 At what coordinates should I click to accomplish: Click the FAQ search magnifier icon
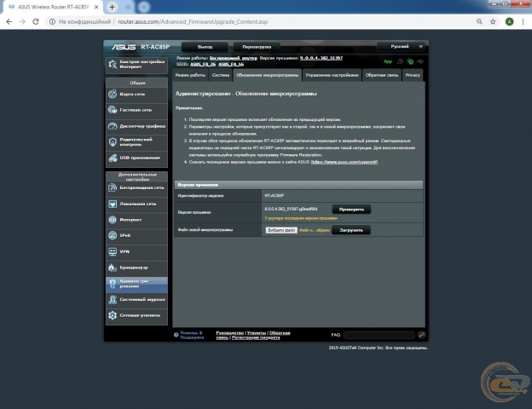coord(421,335)
